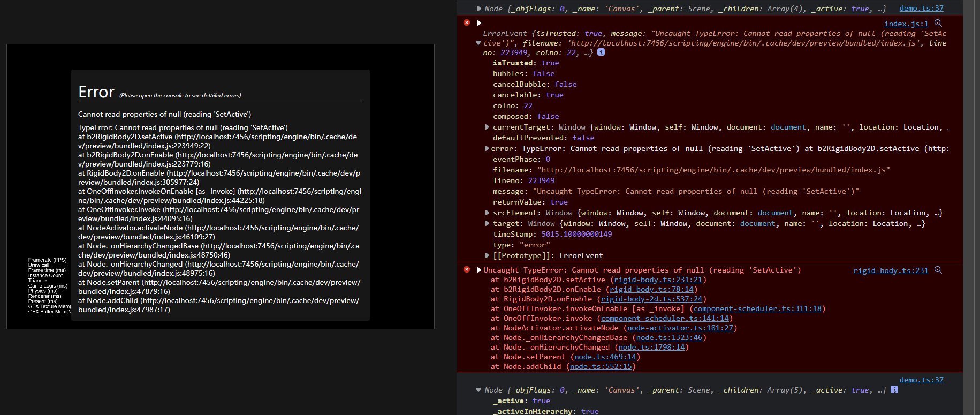Select the 'cancelBubble: false' property line
This screenshot has height=415, width=980.
pos(535,84)
